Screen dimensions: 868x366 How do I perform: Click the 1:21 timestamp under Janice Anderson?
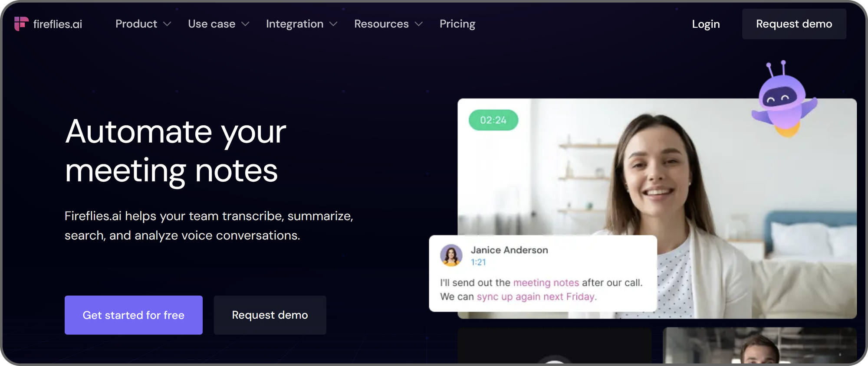478,262
